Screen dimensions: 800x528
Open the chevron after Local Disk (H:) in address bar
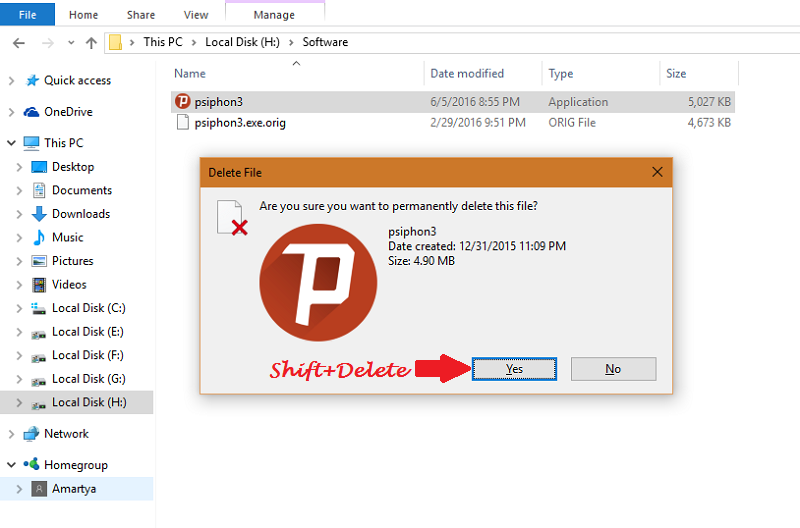291,42
